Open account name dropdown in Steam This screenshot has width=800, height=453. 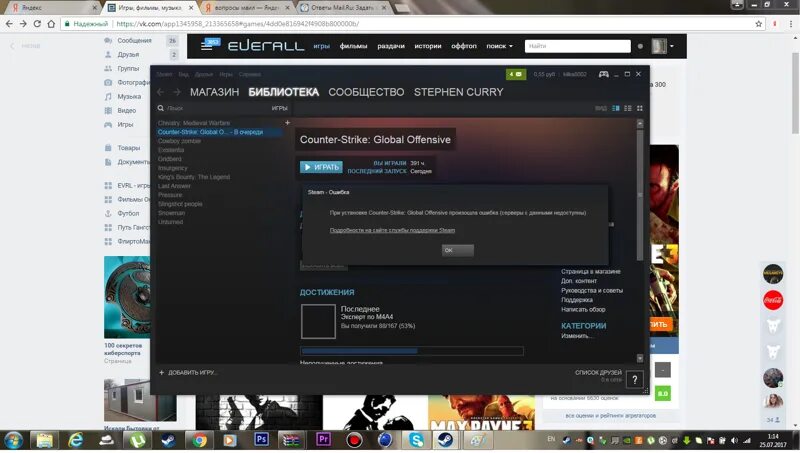click(x=574, y=74)
